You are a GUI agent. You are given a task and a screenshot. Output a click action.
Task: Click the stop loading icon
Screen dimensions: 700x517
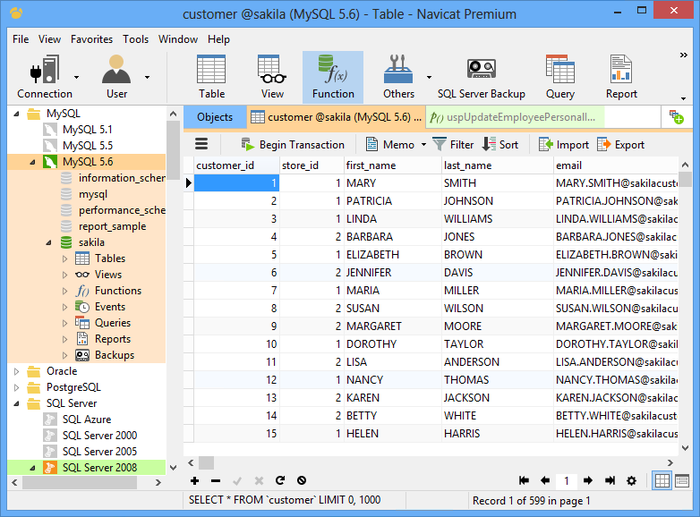tap(301, 480)
